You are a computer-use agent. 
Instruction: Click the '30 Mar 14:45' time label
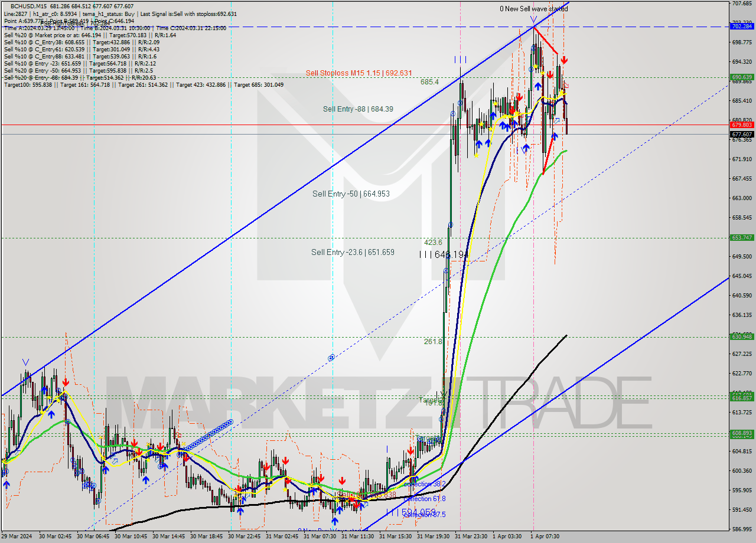pyautogui.click(x=168, y=537)
